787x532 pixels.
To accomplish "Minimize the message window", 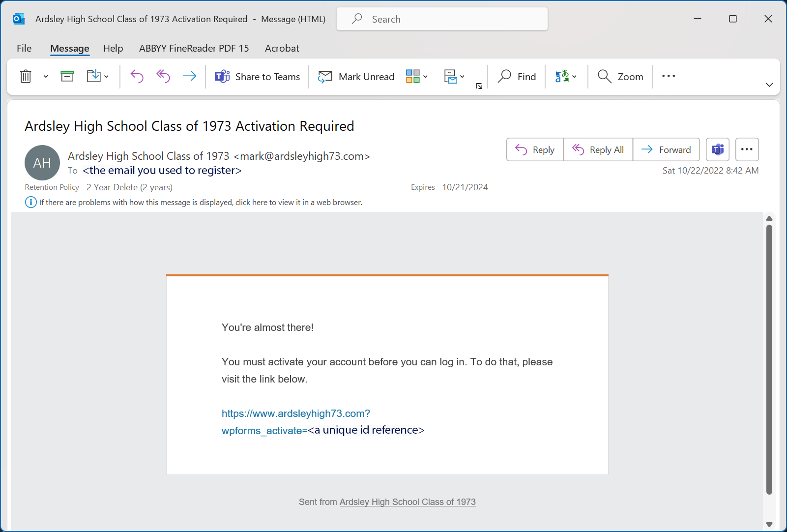I will coord(698,19).
